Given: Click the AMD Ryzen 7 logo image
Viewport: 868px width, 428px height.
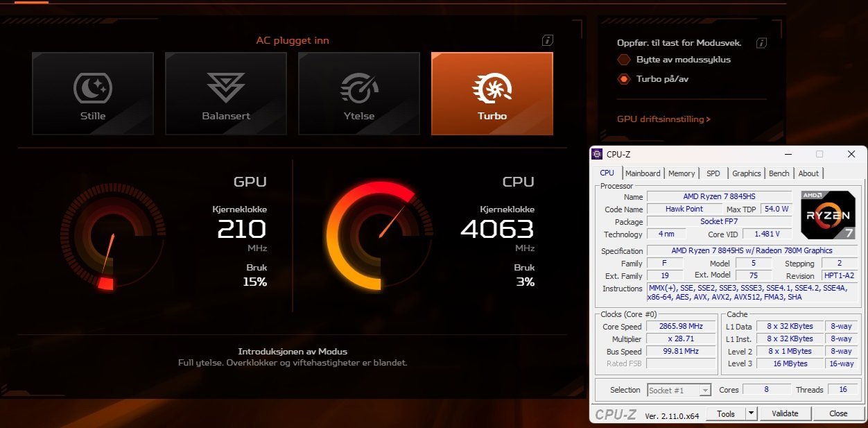Looking at the screenshot, I should pyautogui.click(x=828, y=215).
